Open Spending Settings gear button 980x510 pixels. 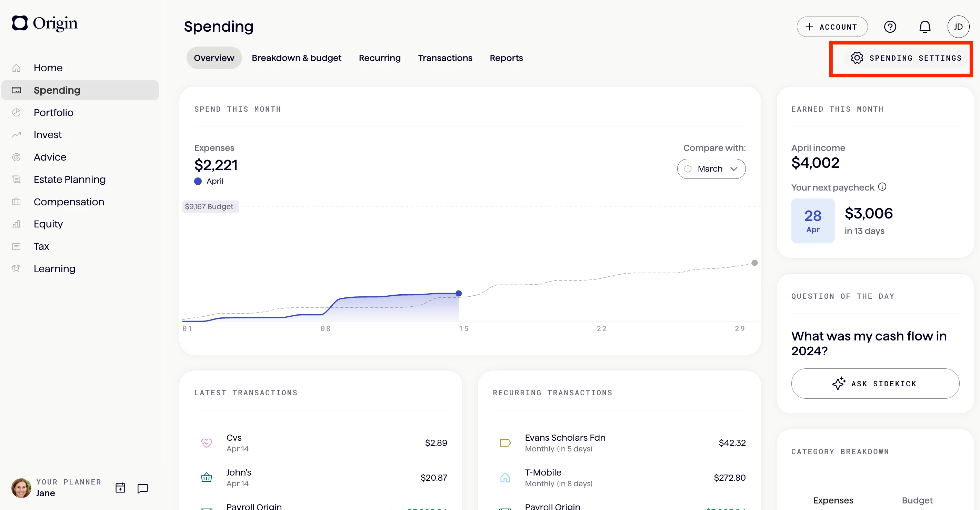point(906,58)
